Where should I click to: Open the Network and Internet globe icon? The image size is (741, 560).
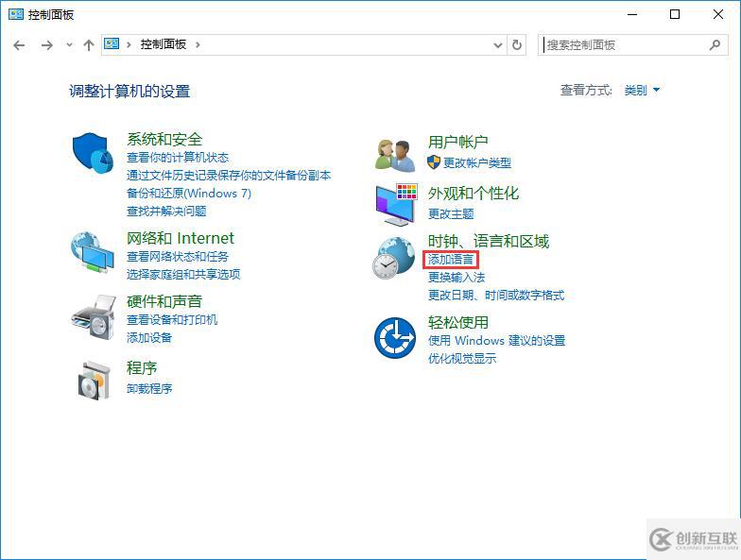pos(94,253)
